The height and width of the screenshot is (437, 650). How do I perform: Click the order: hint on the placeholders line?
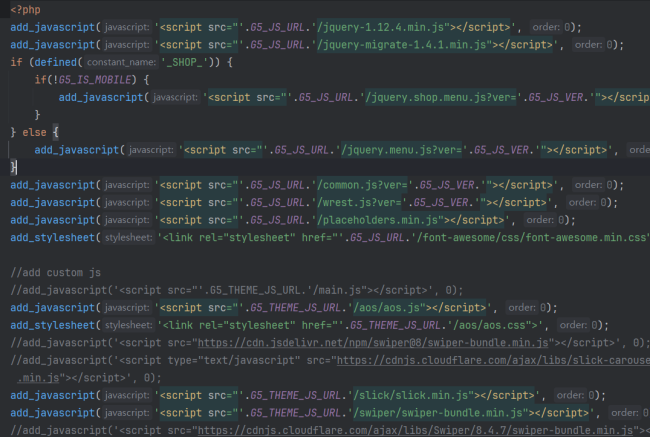pos(540,220)
